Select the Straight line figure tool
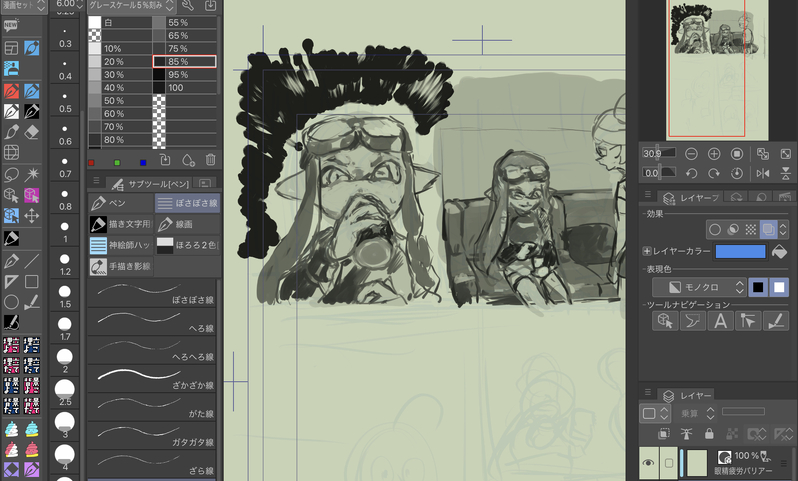This screenshot has height=481, width=798. (x=32, y=261)
